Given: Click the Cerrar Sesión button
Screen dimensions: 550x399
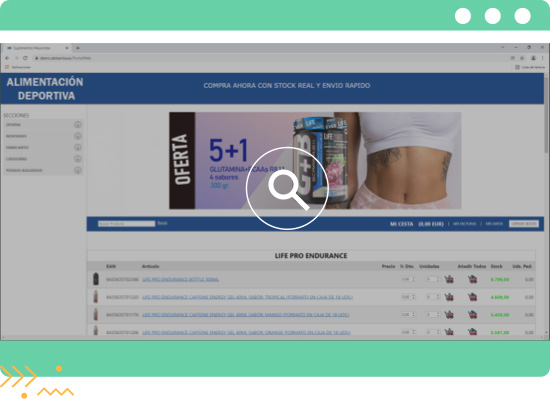Looking at the screenshot, I should (x=524, y=224).
